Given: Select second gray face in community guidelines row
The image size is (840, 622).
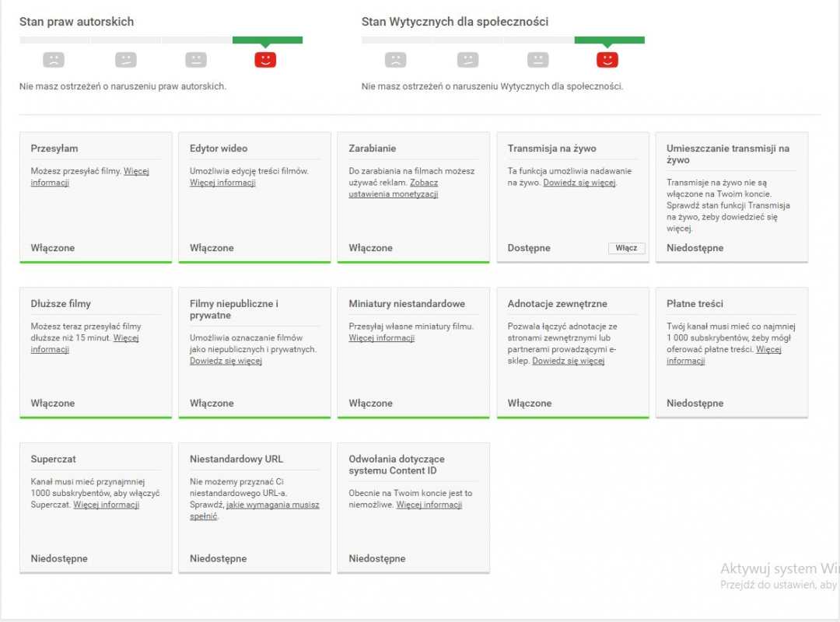Looking at the screenshot, I should click(467, 60).
